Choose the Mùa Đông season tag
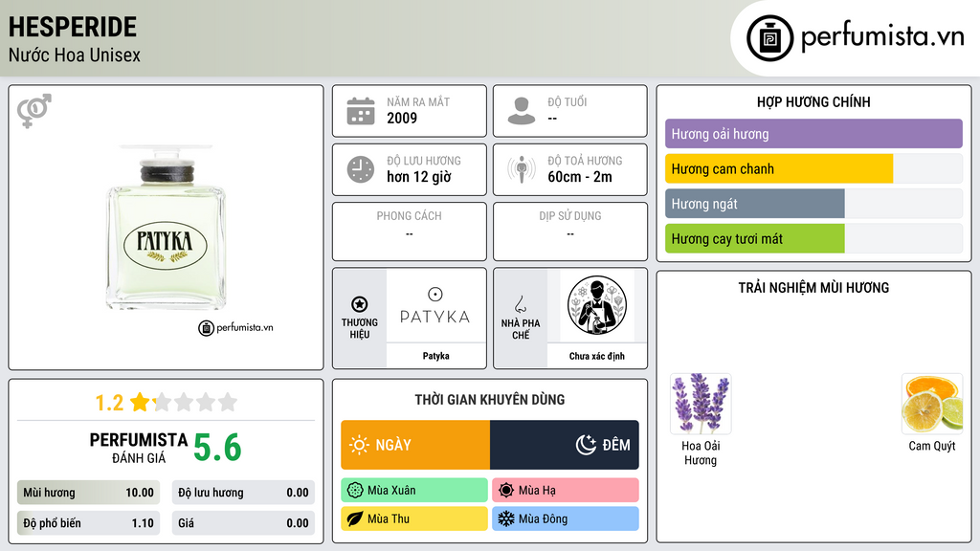980x551 pixels. [566, 519]
